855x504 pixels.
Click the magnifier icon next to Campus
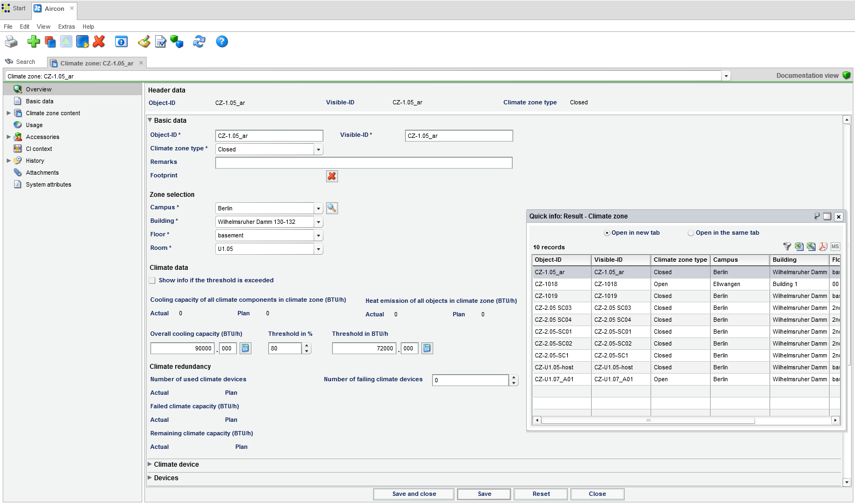(x=332, y=208)
